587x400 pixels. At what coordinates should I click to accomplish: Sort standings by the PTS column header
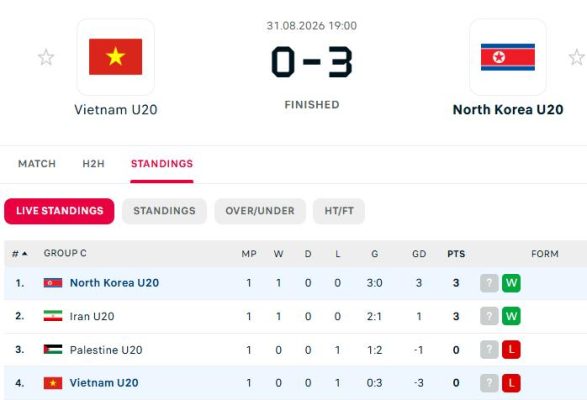coord(456,254)
